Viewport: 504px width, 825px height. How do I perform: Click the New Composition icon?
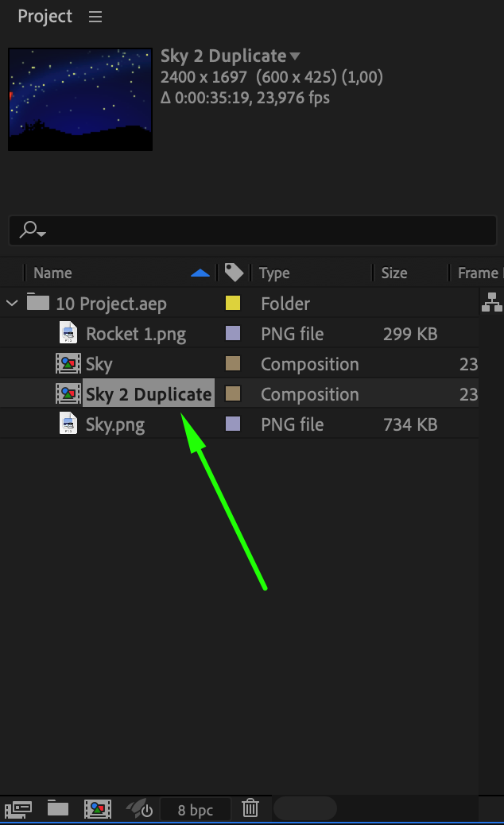pyautogui.click(x=98, y=809)
